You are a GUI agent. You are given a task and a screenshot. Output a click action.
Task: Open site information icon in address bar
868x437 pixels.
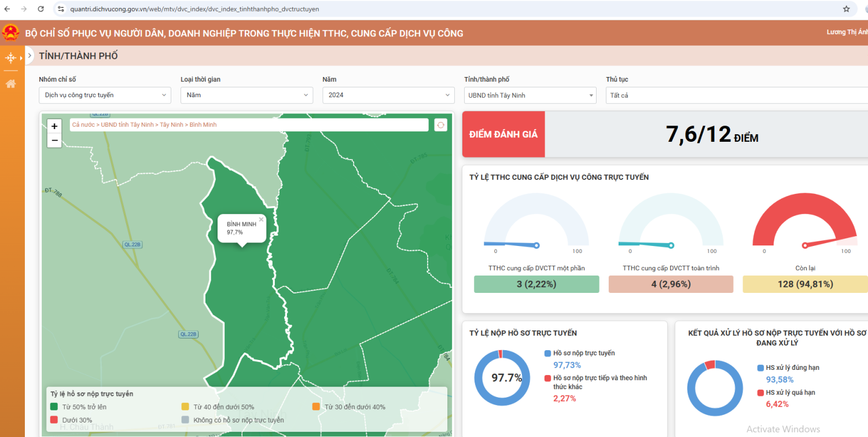click(x=61, y=9)
